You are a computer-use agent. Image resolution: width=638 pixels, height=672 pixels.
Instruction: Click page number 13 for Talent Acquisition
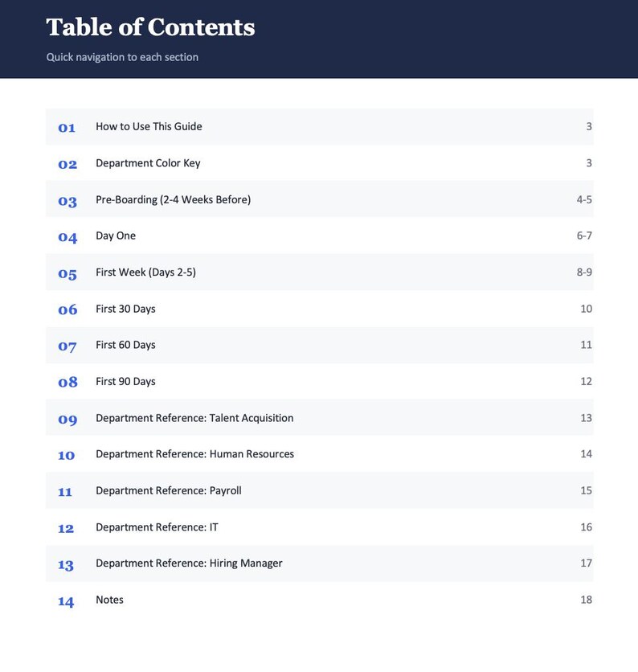click(x=586, y=418)
